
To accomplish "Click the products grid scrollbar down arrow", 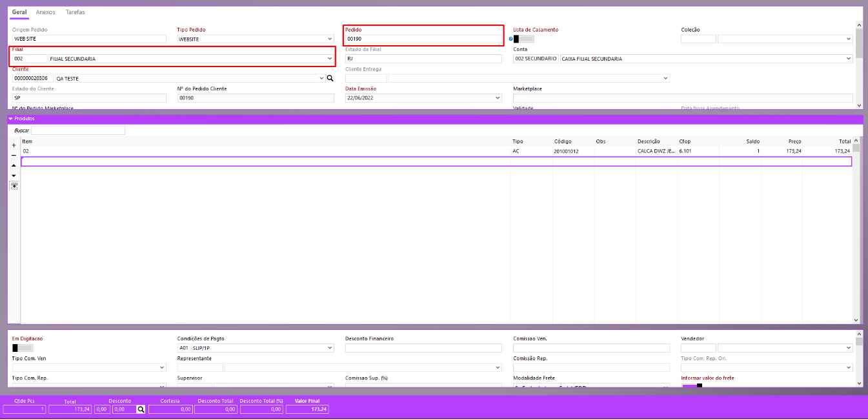I will [x=856, y=320].
